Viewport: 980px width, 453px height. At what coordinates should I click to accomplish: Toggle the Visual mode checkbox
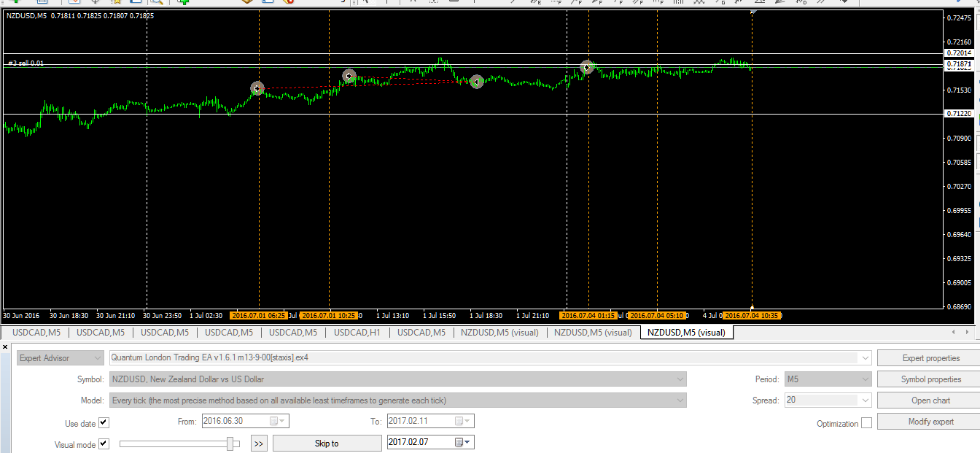coord(104,444)
